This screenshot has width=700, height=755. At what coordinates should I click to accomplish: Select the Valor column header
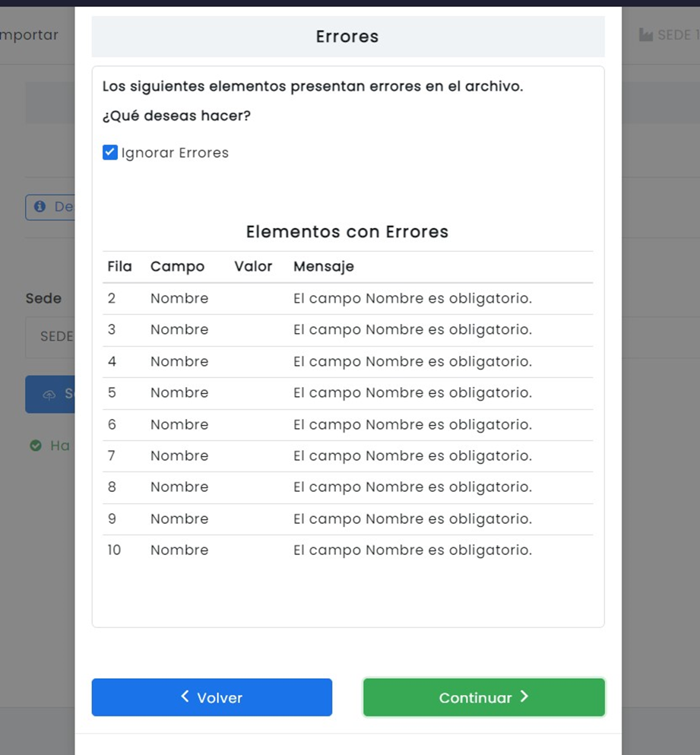[253, 266]
